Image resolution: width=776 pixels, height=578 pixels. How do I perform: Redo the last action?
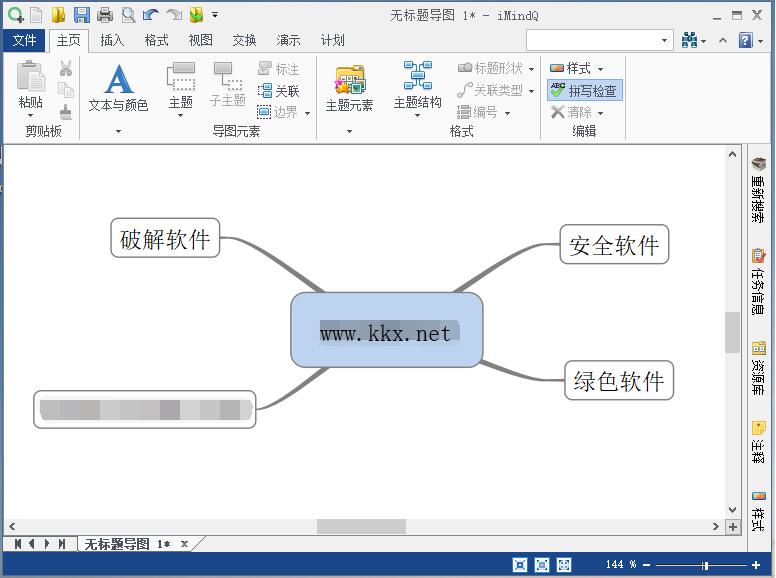tap(174, 15)
